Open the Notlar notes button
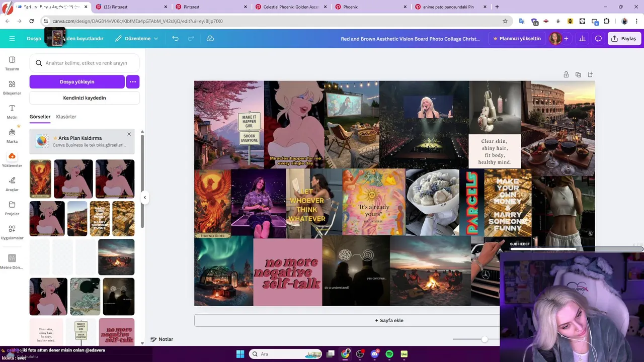The image size is (644, 362). [x=162, y=339]
